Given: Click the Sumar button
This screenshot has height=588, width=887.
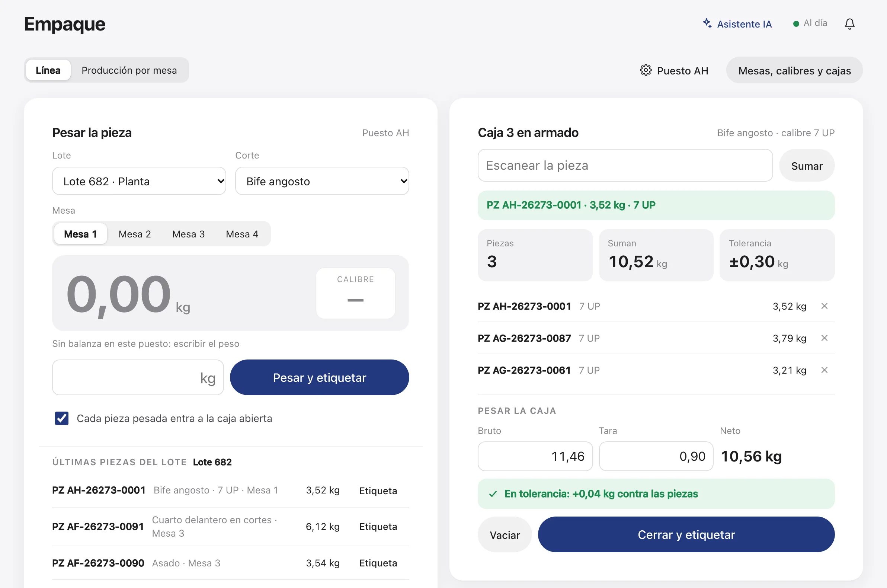Looking at the screenshot, I should coord(807,166).
